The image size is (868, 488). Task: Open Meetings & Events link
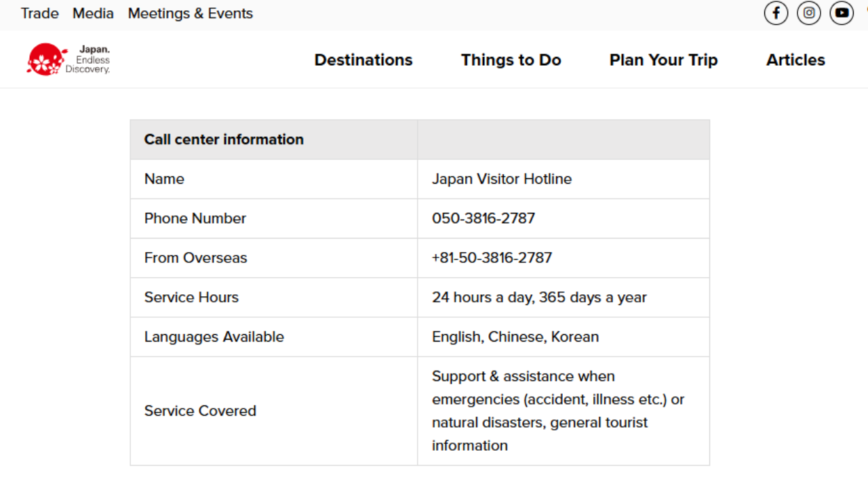click(190, 14)
